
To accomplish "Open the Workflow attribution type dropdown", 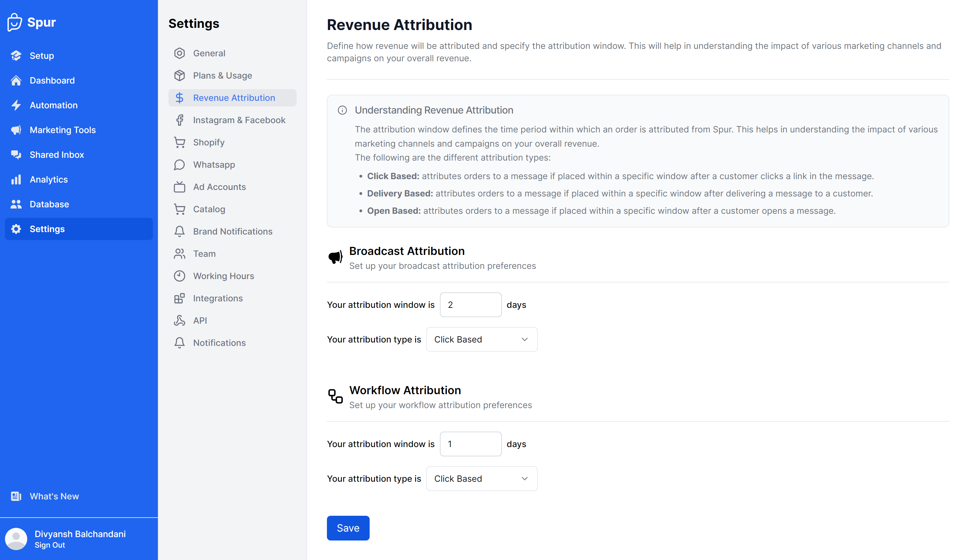I will 480,478.
